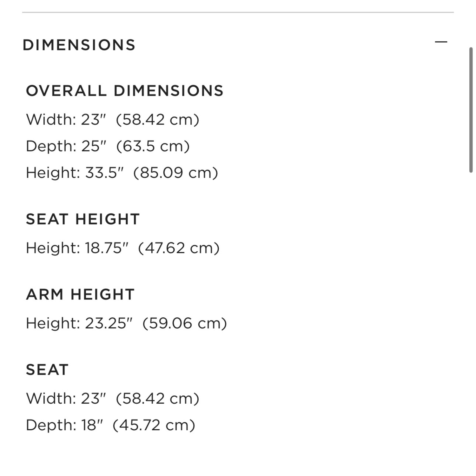
Task: Click the Width: 23″ label under Seat
Action: [66, 399]
